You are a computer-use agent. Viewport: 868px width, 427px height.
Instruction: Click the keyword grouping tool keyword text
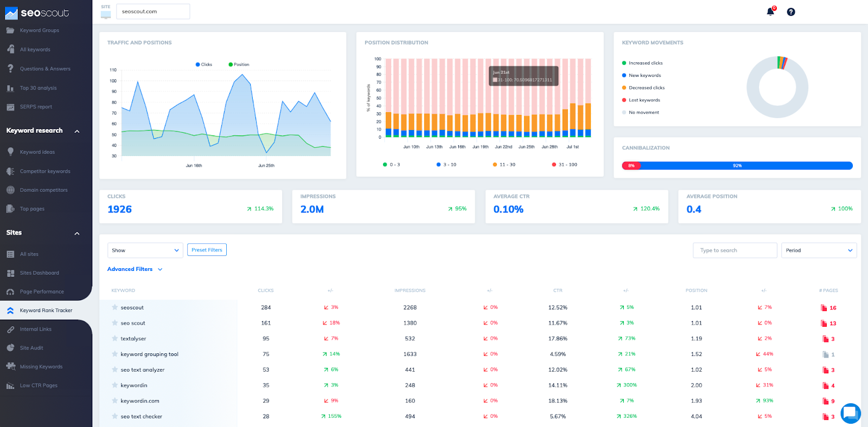[x=150, y=354]
